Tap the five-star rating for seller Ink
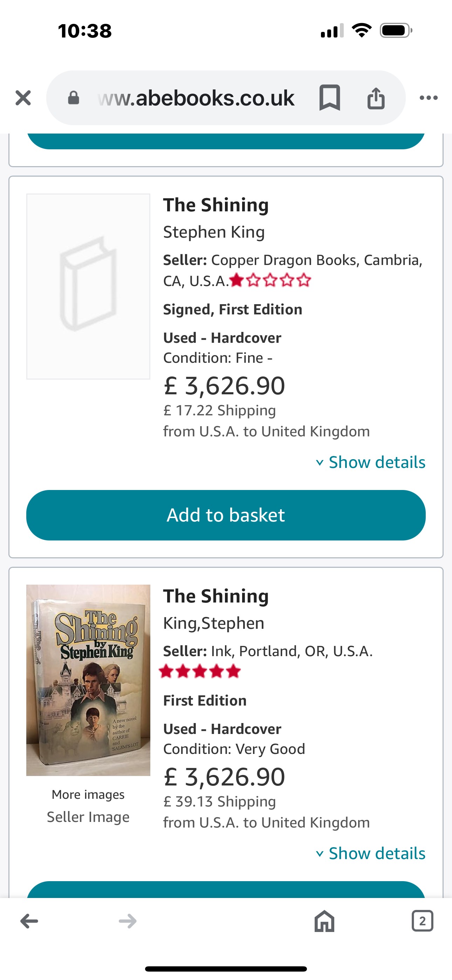 pos(200,671)
